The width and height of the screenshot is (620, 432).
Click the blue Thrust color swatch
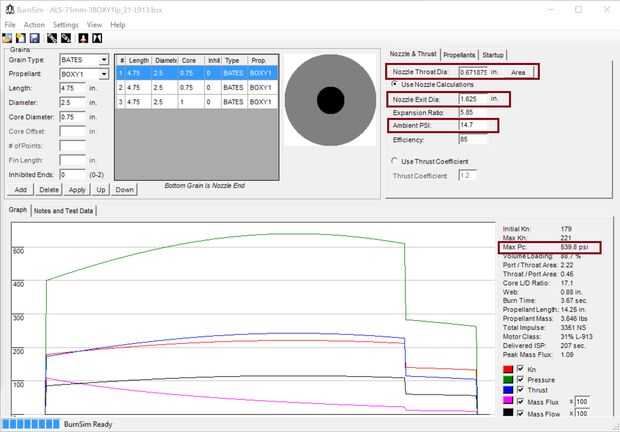pos(508,390)
